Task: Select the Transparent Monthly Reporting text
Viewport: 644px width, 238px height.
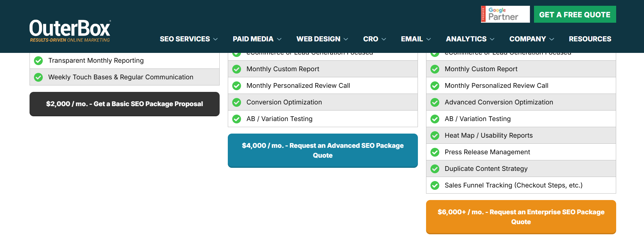Action: pyautogui.click(x=96, y=60)
